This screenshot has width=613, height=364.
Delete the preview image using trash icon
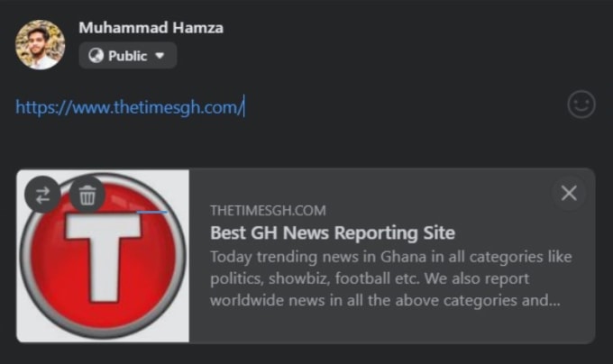click(87, 195)
